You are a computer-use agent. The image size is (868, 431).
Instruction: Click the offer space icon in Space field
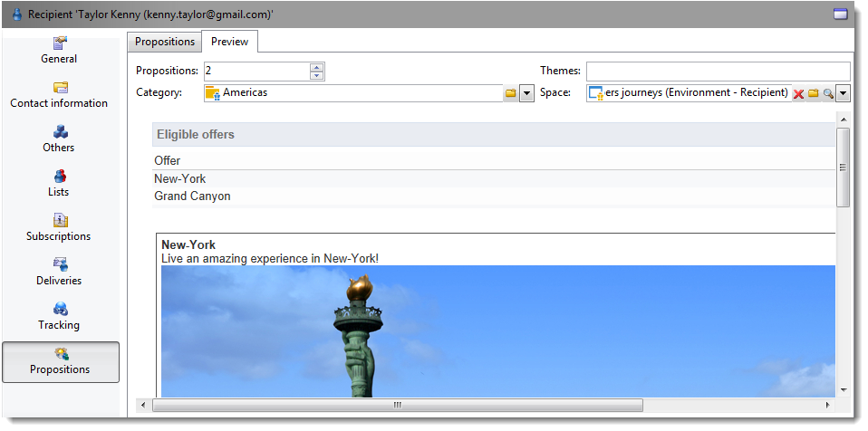pyautogui.click(x=595, y=93)
